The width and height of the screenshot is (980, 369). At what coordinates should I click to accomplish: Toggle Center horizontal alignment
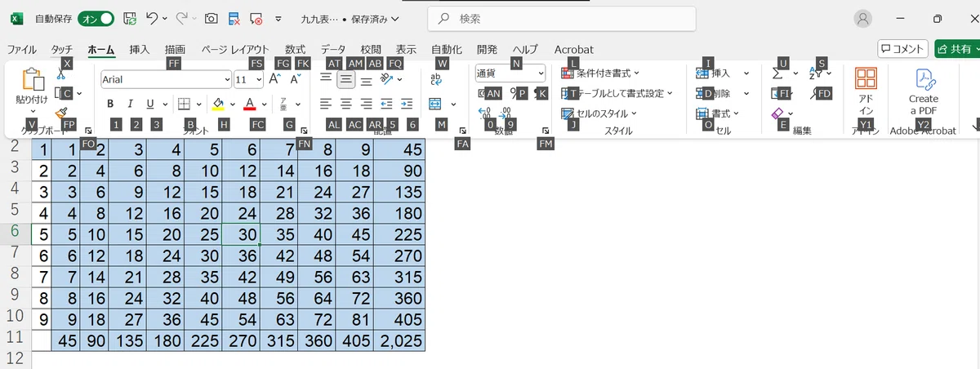pyautogui.click(x=346, y=104)
